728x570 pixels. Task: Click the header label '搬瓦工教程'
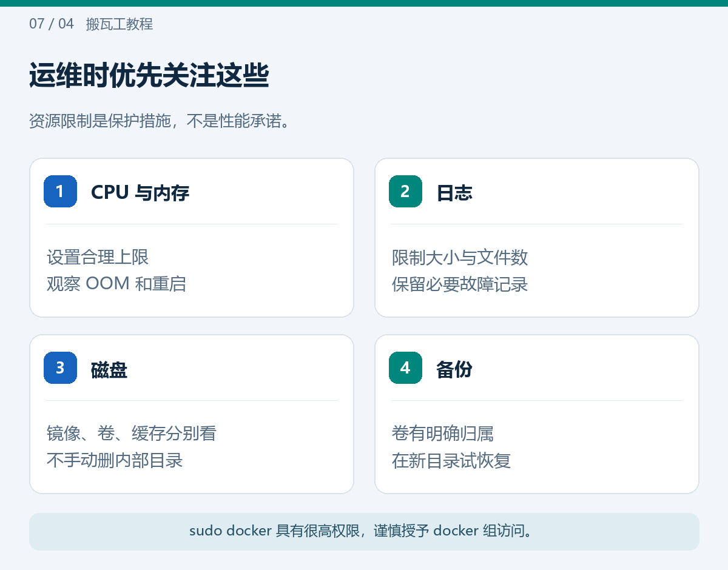pyautogui.click(x=120, y=24)
